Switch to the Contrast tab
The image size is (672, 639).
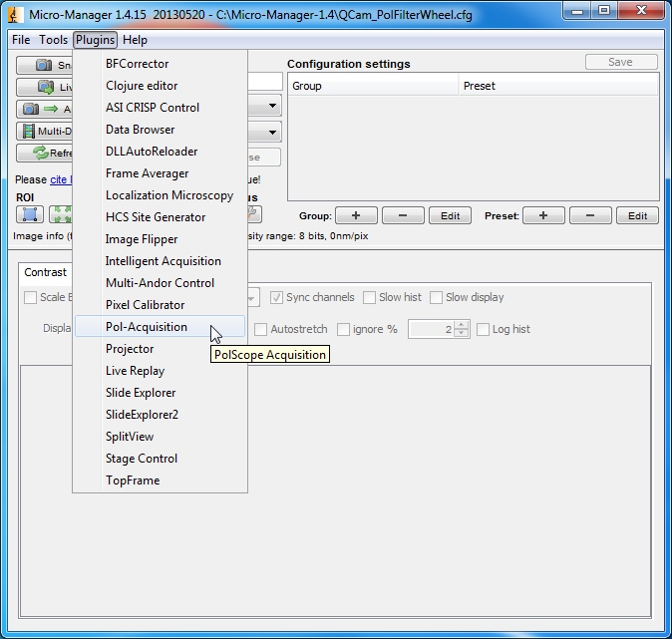(46, 272)
